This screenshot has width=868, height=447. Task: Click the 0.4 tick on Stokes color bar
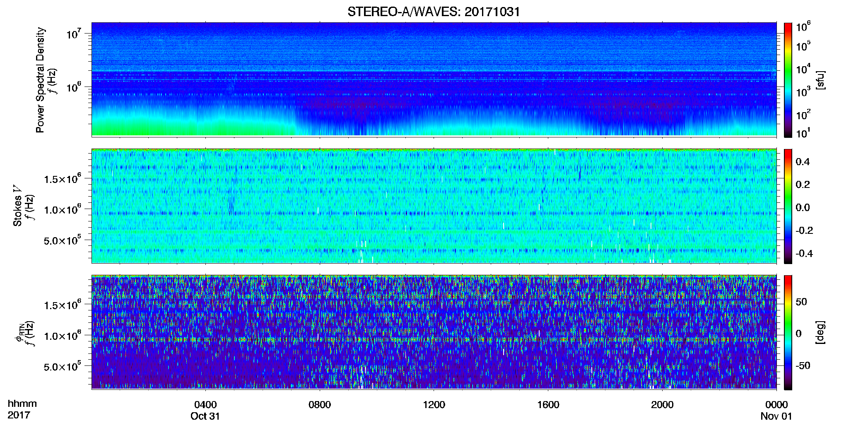point(803,162)
